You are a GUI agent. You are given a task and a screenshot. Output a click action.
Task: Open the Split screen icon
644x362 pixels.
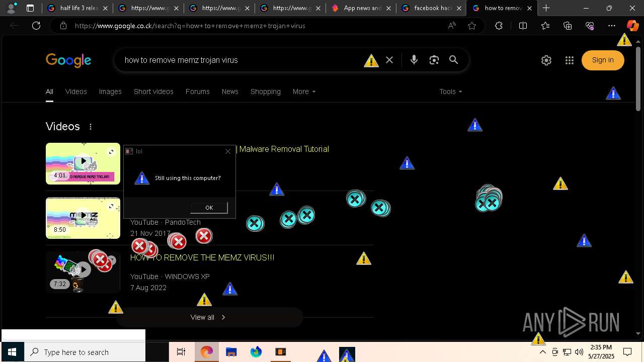click(523, 26)
